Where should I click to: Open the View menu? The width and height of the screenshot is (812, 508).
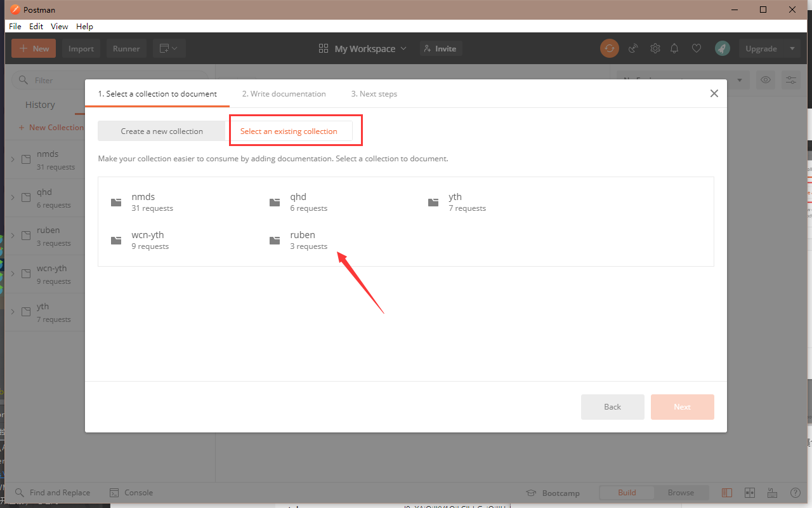tap(60, 26)
